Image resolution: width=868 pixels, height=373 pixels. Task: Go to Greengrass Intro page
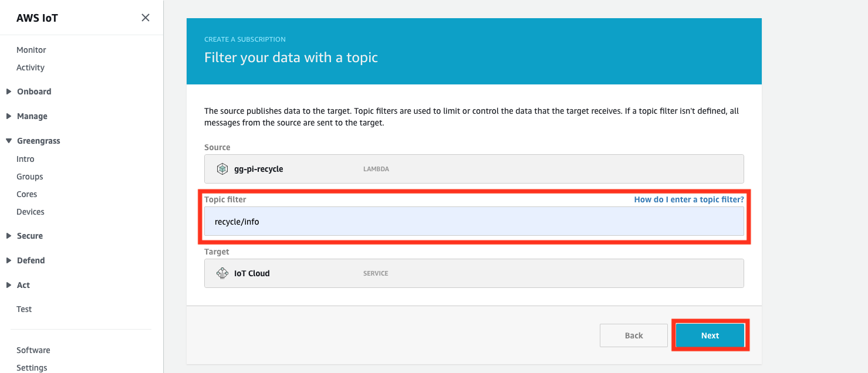25,159
